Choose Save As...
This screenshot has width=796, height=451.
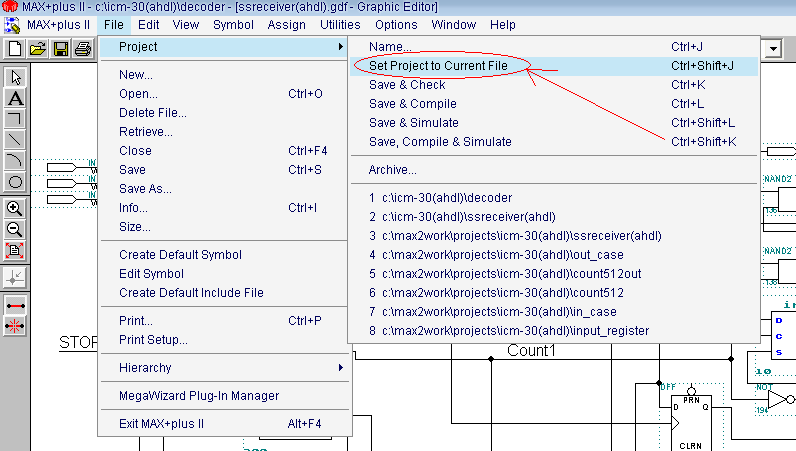click(223, 189)
